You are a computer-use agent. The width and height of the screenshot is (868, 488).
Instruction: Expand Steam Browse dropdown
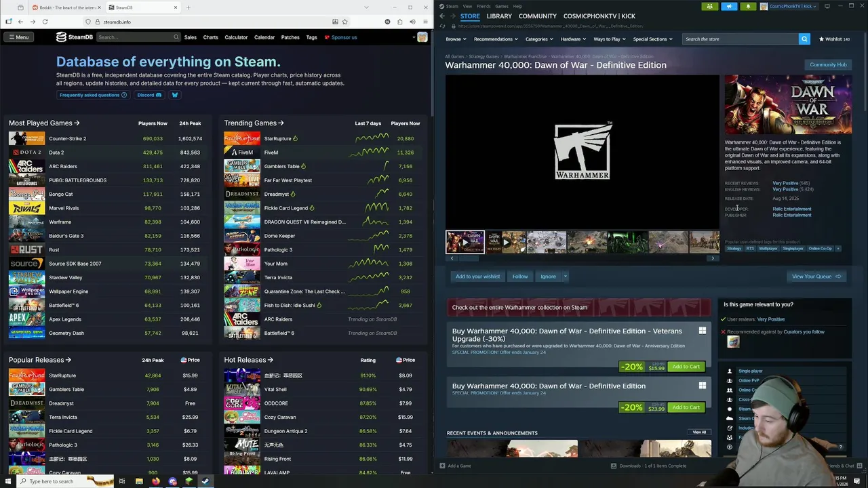(456, 39)
